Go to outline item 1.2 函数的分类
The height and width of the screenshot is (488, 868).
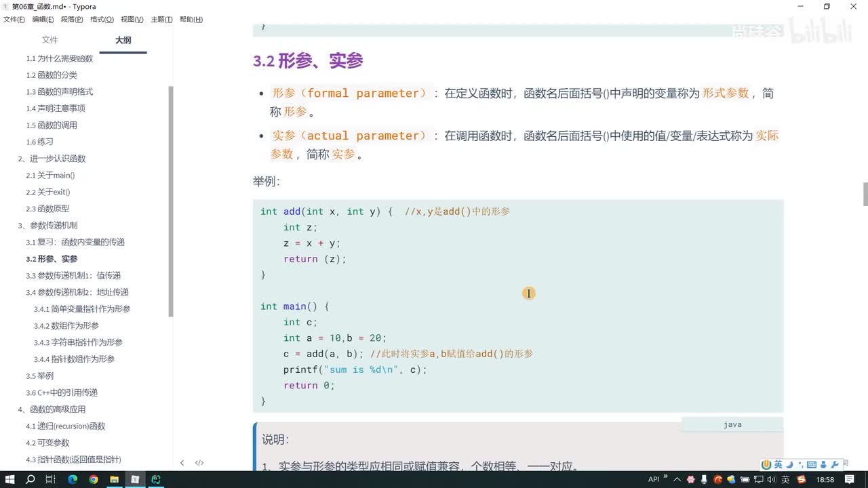click(x=52, y=75)
